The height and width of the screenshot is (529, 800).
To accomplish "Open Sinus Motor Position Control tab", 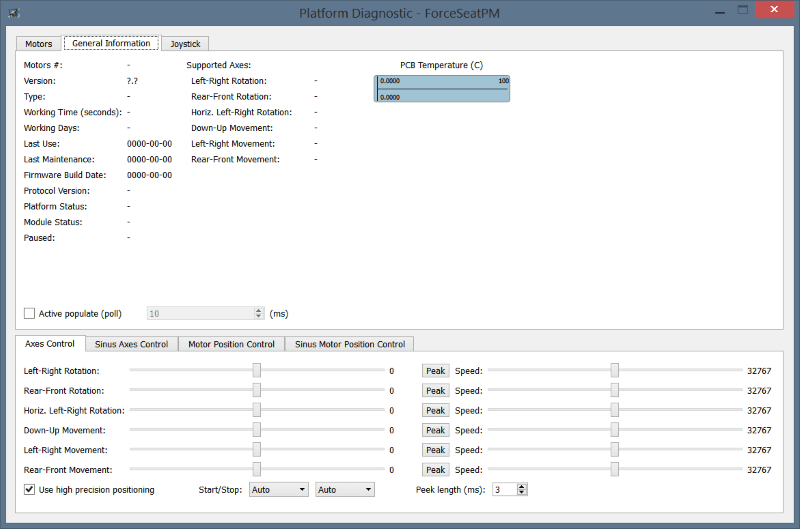I will click(350, 344).
